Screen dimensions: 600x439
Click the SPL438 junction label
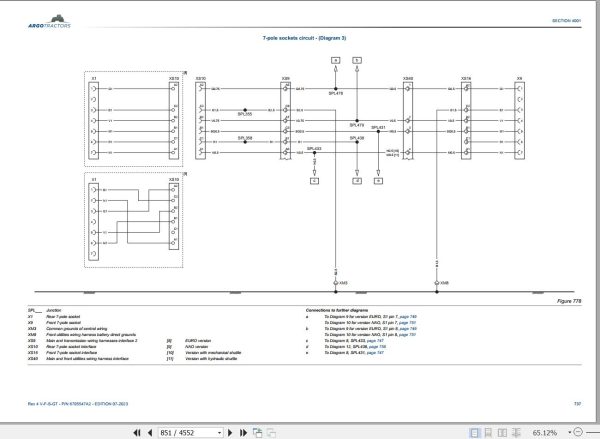357,138
